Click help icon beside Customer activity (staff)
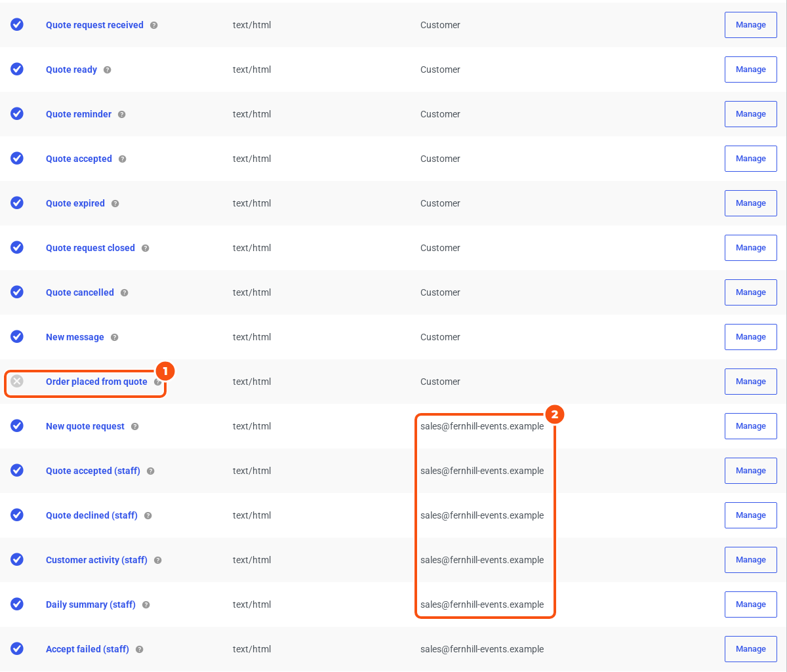Image resolution: width=787 pixels, height=672 pixels. (158, 560)
